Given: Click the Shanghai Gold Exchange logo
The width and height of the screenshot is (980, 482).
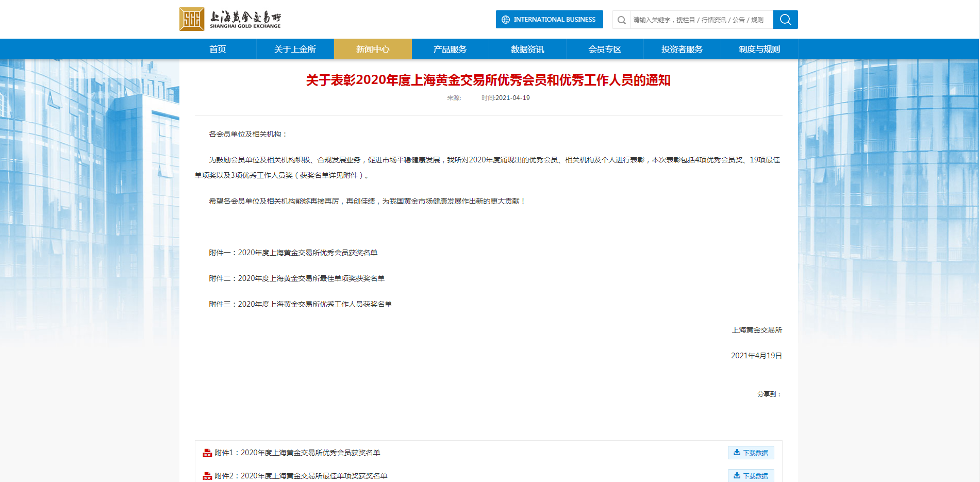Looking at the screenshot, I should coord(230,19).
